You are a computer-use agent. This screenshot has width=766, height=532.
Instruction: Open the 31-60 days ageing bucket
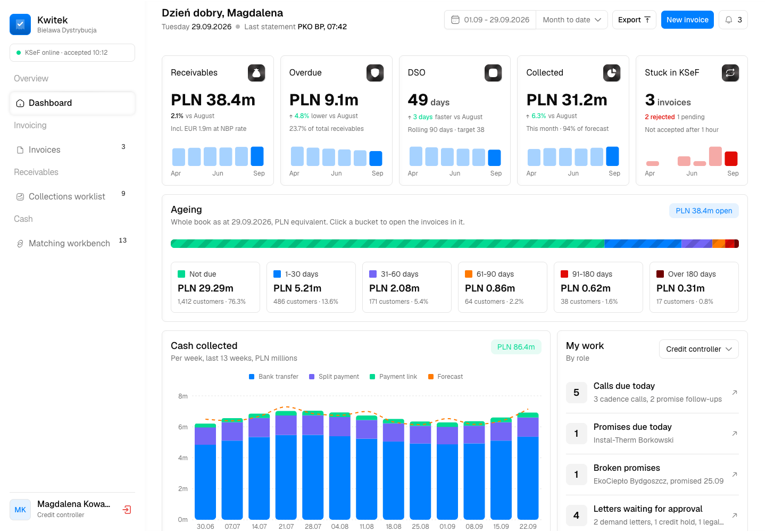pyautogui.click(x=407, y=287)
